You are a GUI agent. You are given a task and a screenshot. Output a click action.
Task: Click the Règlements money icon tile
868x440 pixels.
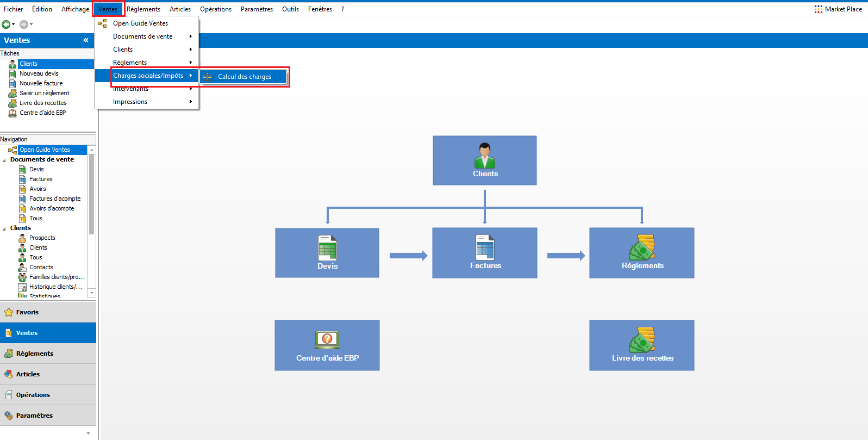[x=642, y=253]
